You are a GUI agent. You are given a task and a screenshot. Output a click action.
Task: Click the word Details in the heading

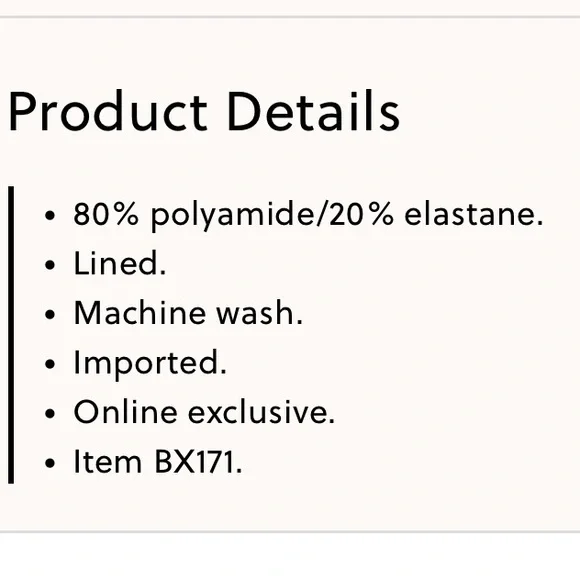click(313, 111)
